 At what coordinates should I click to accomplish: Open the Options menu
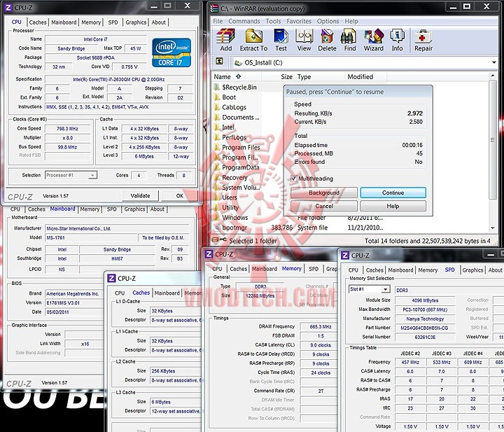(328, 21)
